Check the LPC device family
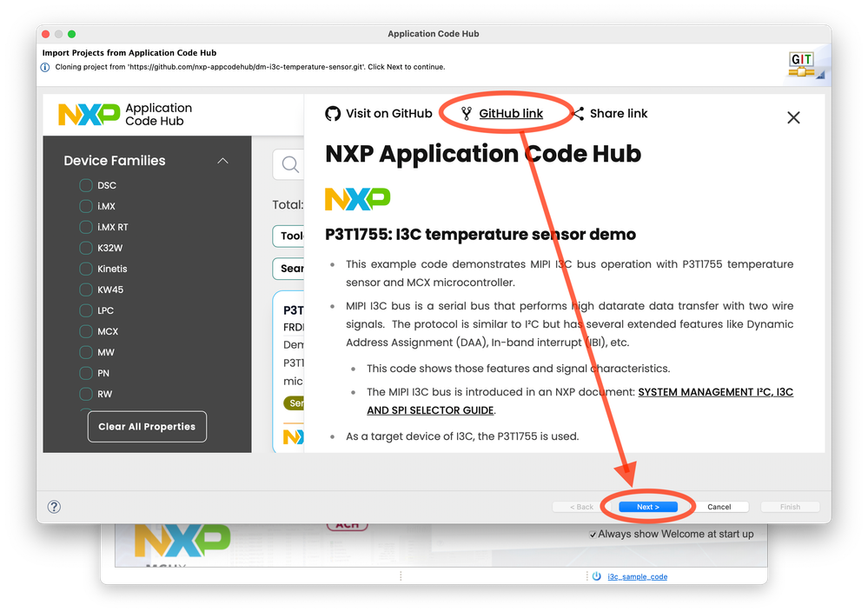This screenshot has height=612, width=868. [x=86, y=310]
